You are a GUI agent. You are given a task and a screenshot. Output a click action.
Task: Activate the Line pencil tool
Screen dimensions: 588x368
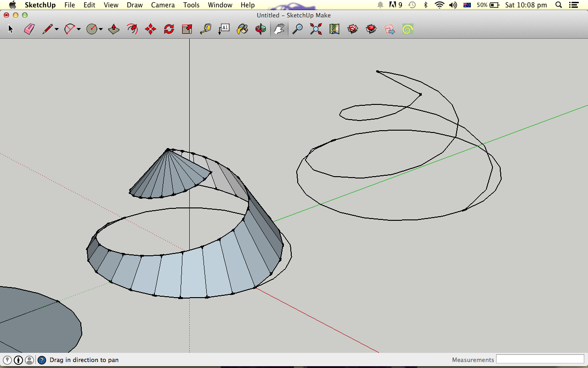click(x=48, y=29)
